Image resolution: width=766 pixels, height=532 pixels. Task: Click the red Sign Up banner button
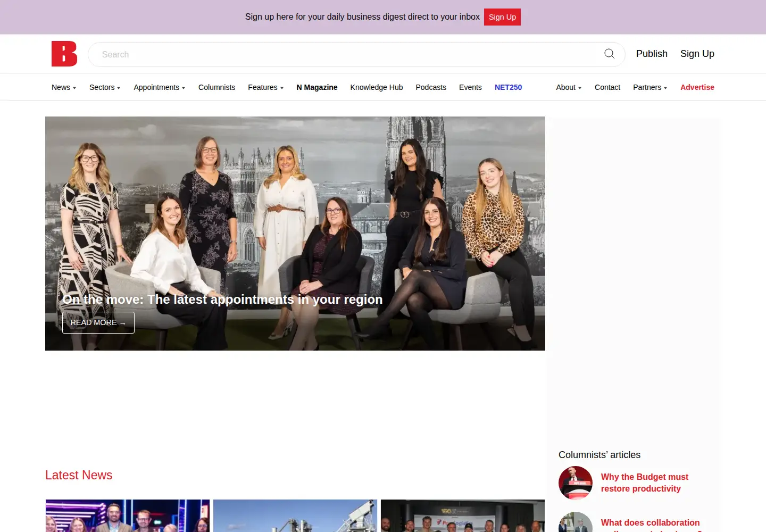502,17
